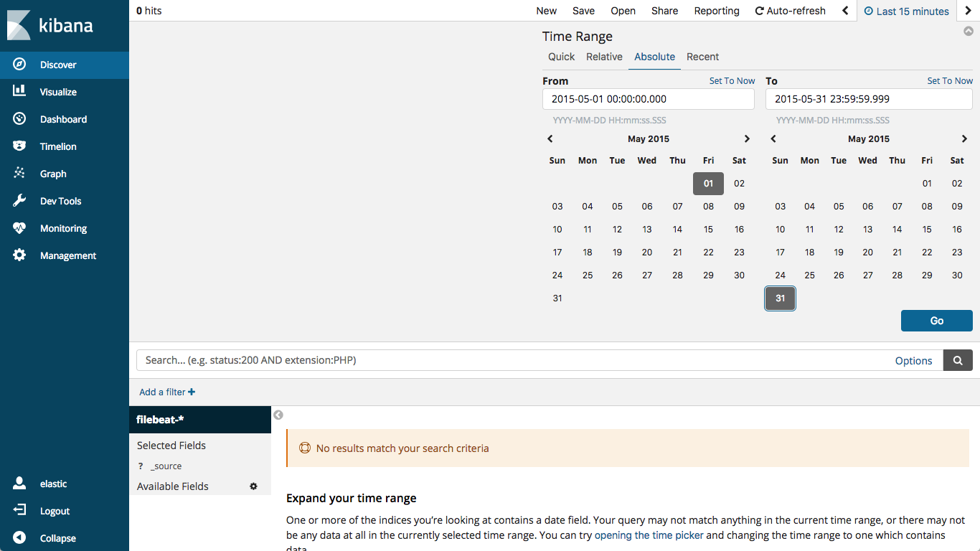980x551 pixels.
Task: Click the To date input field
Action: click(869, 99)
